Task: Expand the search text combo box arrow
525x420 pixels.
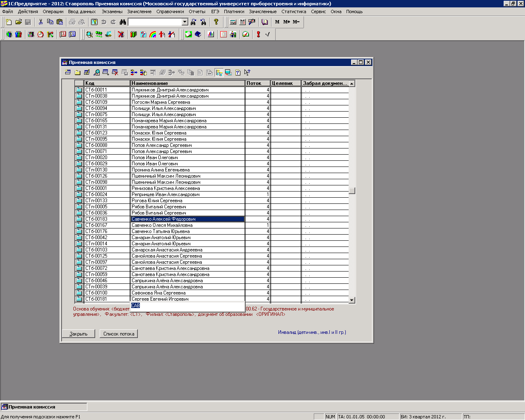Action: click(185, 22)
